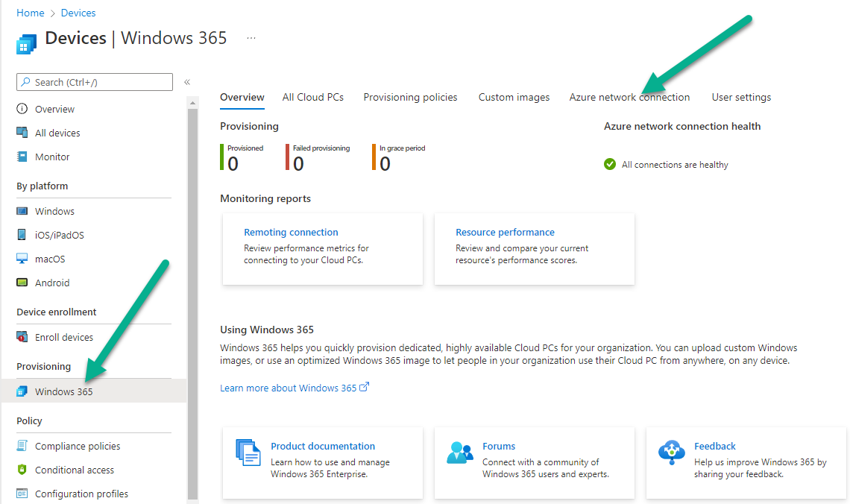850x504 pixels.
Task: Collapse the sidebar with the double chevron
Action: pyautogui.click(x=187, y=82)
